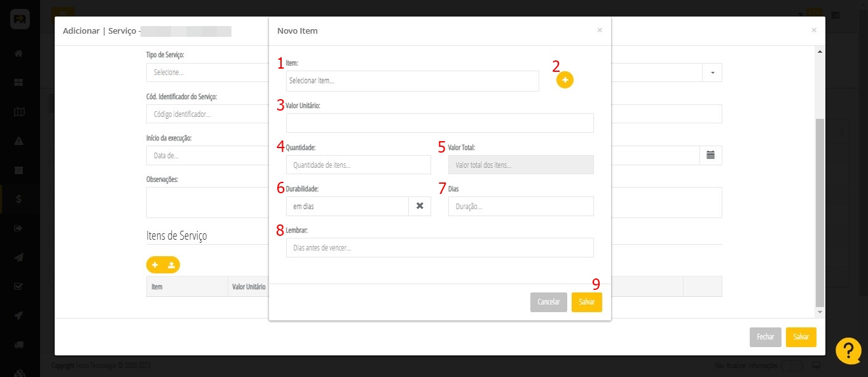This screenshot has width=868, height=377.
Task: Focus the Lembrar days-before-expiry field
Action: tap(439, 247)
